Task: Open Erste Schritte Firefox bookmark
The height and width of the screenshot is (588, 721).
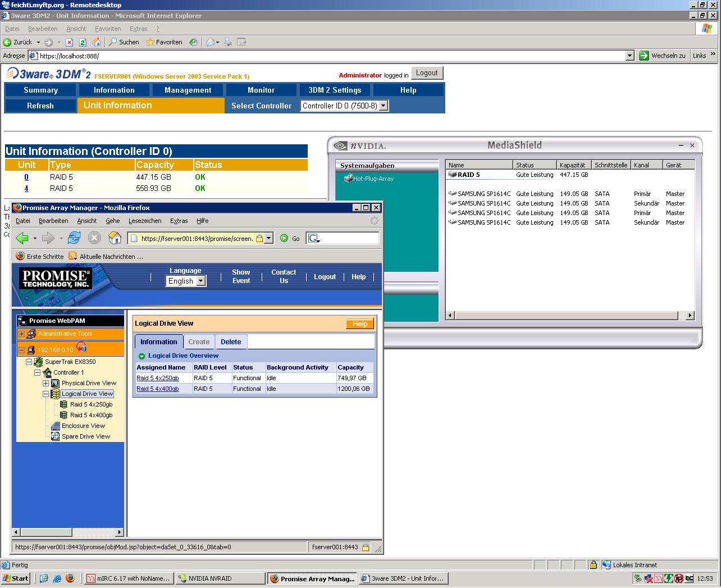Action: pos(40,257)
